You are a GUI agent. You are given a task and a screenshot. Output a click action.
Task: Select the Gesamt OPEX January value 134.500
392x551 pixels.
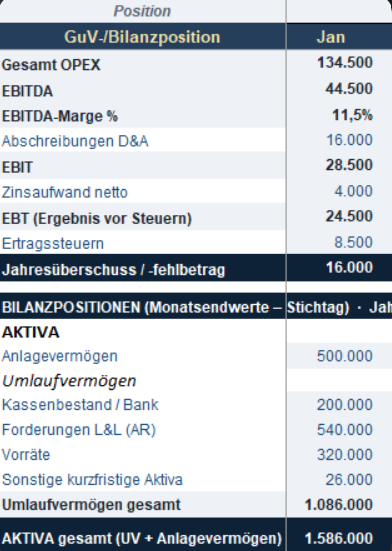click(345, 63)
